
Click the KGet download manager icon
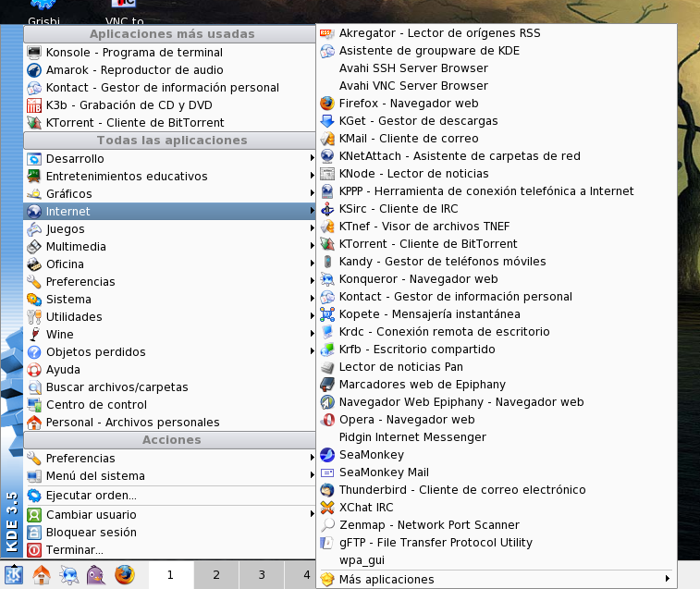click(327, 121)
